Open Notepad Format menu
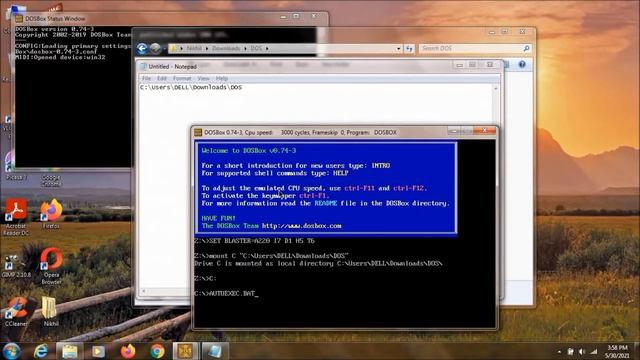This screenshot has height=360, width=640. (182, 78)
